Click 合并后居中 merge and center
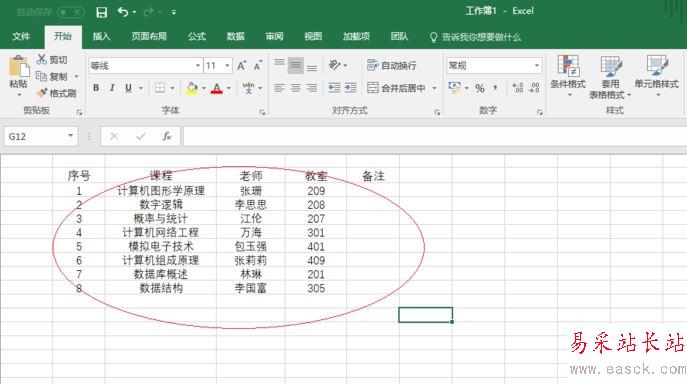 [x=397, y=88]
